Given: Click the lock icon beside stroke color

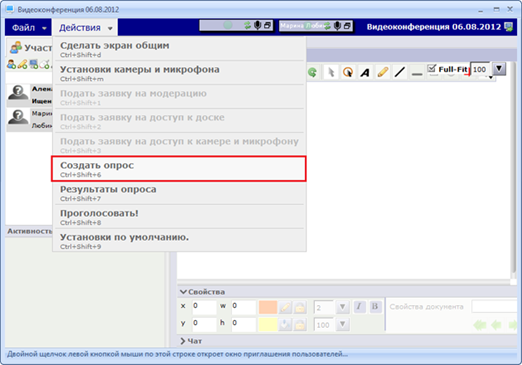Looking at the screenshot, I should (x=300, y=307).
